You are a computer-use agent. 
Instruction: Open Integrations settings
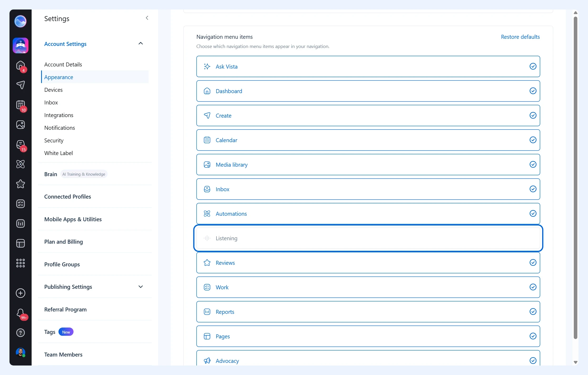pyautogui.click(x=59, y=115)
